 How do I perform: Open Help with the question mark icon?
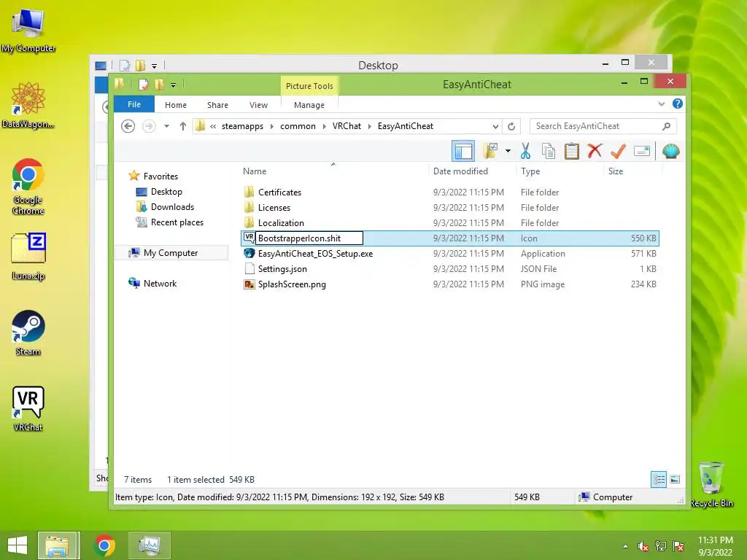tap(678, 104)
